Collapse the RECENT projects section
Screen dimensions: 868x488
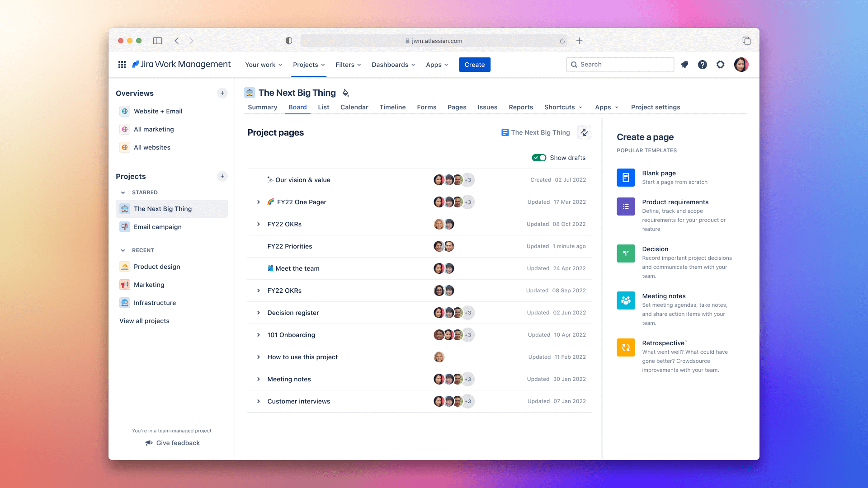click(123, 250)
